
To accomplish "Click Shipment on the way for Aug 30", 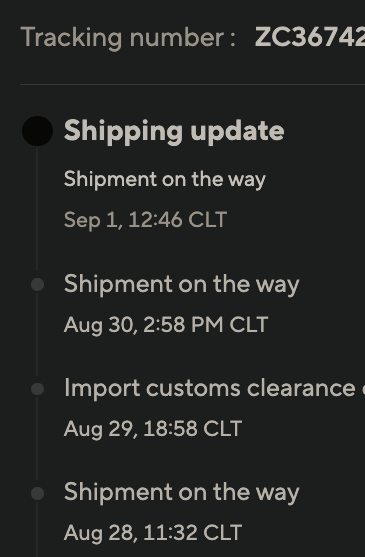I will point(181,285).
